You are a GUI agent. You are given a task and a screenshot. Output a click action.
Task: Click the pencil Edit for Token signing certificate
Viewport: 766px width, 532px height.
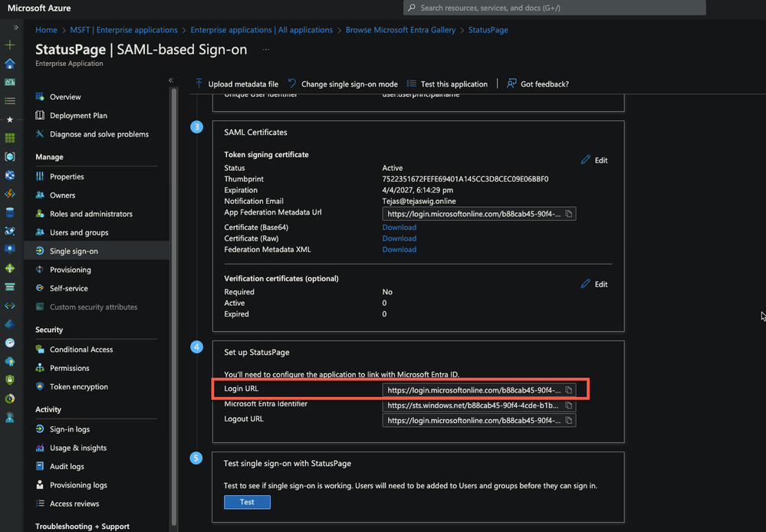tap(594, 160)
